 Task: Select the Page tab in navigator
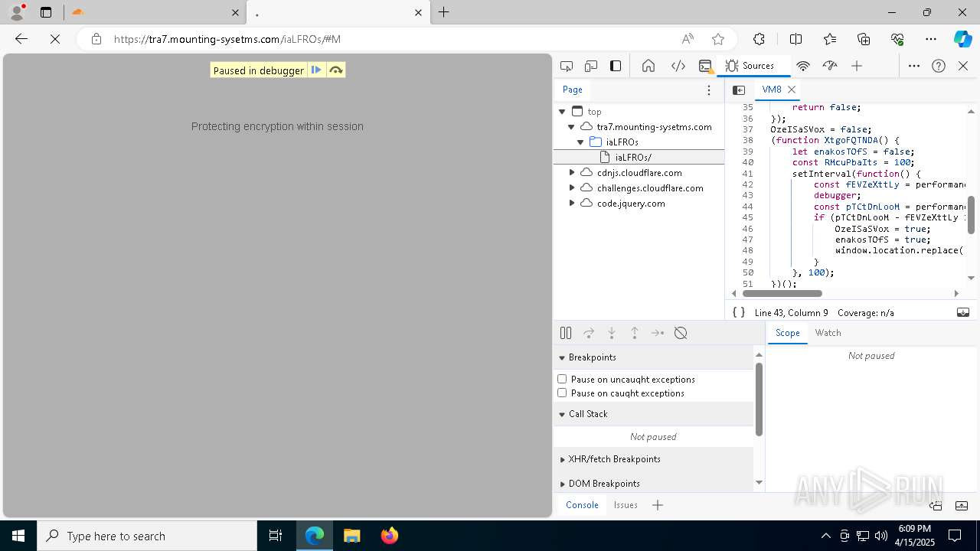tap(573, 90)
